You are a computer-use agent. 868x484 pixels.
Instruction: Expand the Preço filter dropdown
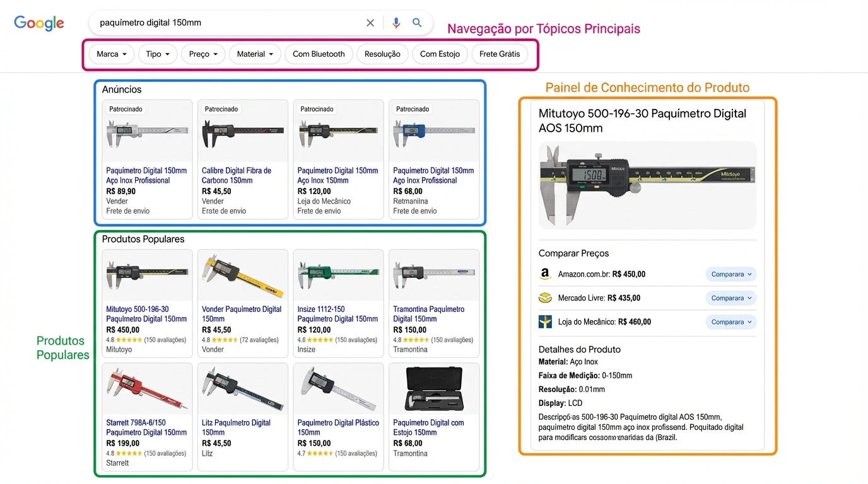pos(203,54)
